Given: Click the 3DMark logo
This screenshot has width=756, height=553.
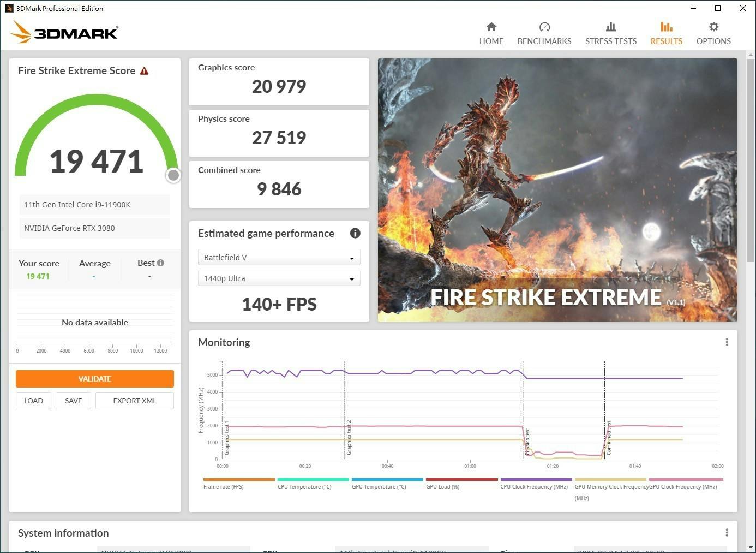Looking at the screenshot, I should click(65, 32).
